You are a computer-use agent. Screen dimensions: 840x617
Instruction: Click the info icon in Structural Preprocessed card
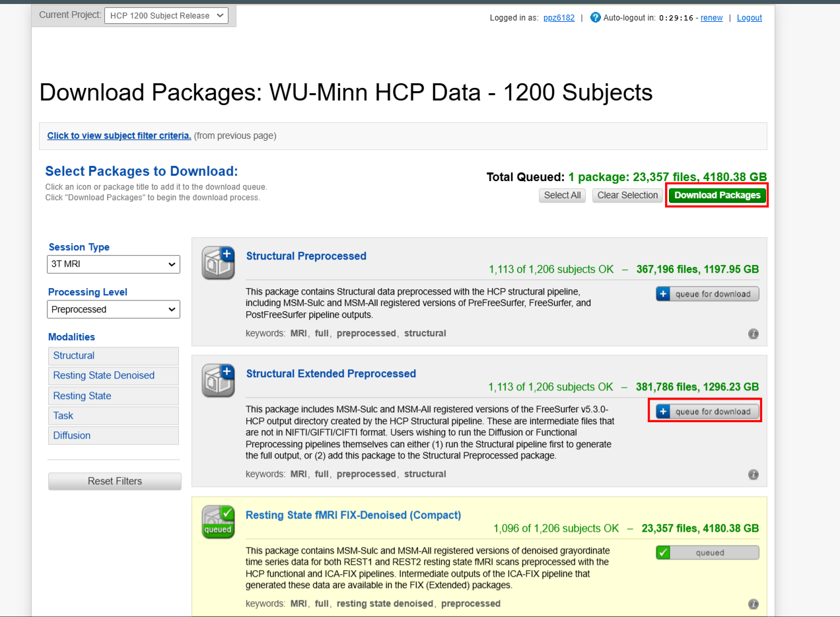point(753,334)
